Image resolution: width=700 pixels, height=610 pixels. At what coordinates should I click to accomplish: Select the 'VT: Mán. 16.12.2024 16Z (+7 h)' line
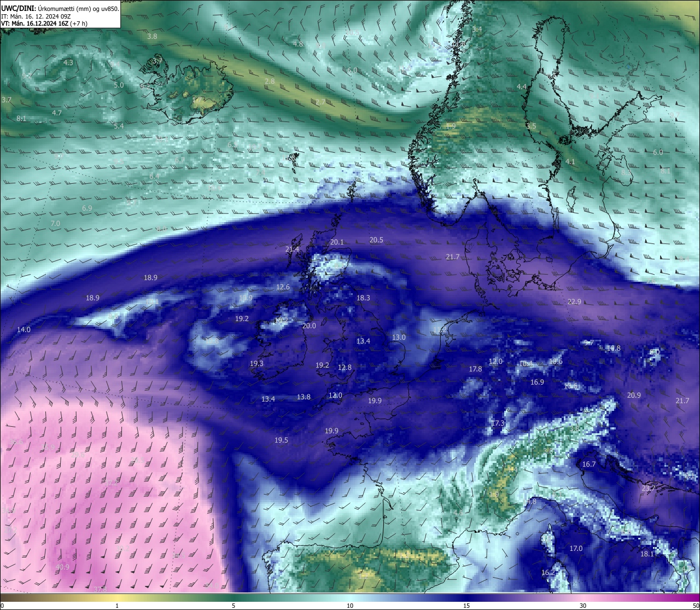45,24
